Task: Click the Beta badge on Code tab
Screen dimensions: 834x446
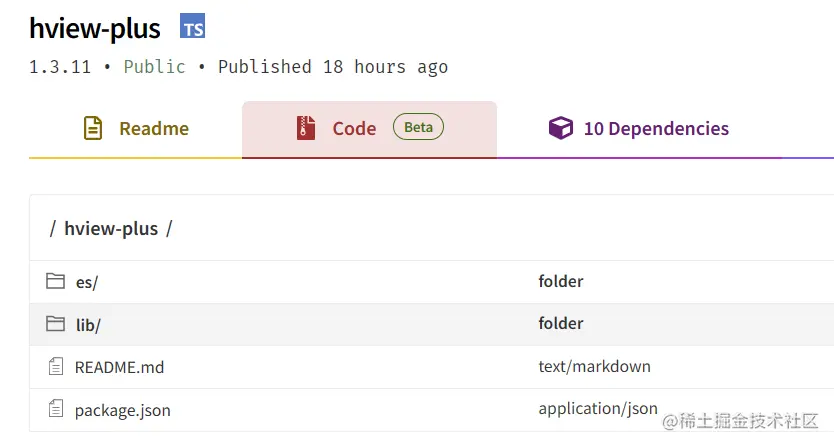Action: [x=418, y=127]
